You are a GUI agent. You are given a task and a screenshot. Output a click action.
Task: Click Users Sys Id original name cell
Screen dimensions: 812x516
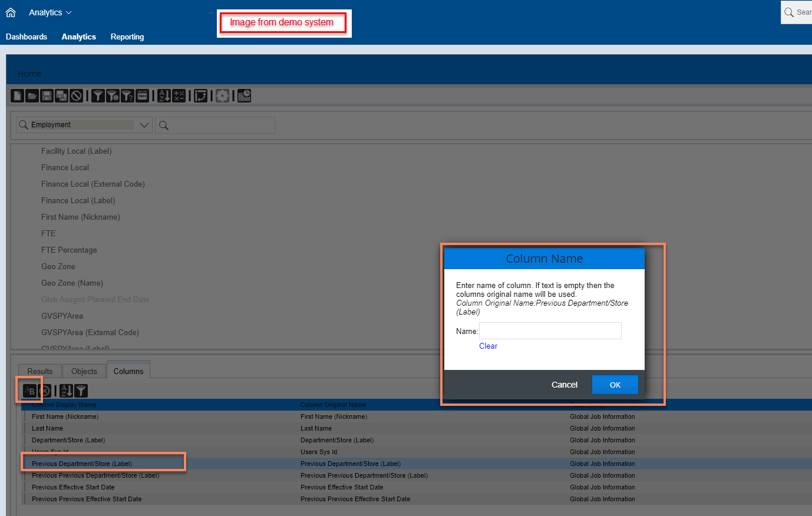[x=319, y=452]
